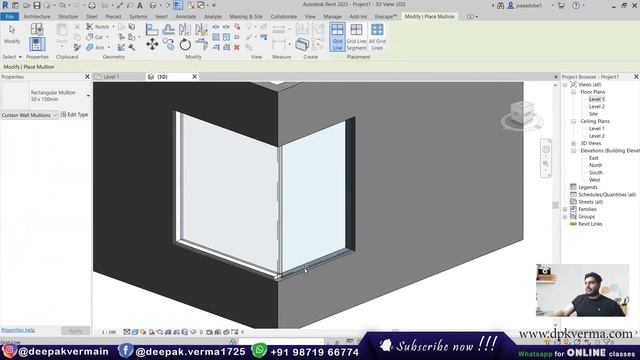Collapse the Views (all) tree node
640x360 pixels.
coord(565,84)
